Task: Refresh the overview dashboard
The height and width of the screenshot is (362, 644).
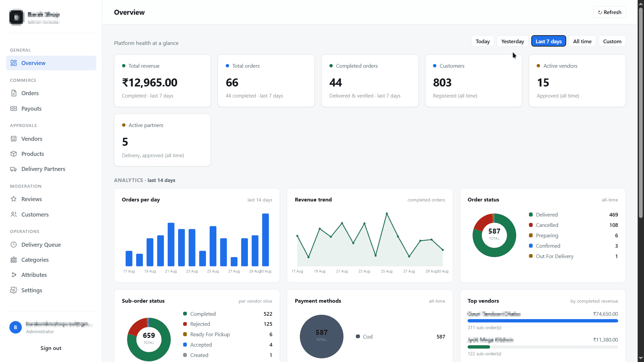Action: click(609, 12)
